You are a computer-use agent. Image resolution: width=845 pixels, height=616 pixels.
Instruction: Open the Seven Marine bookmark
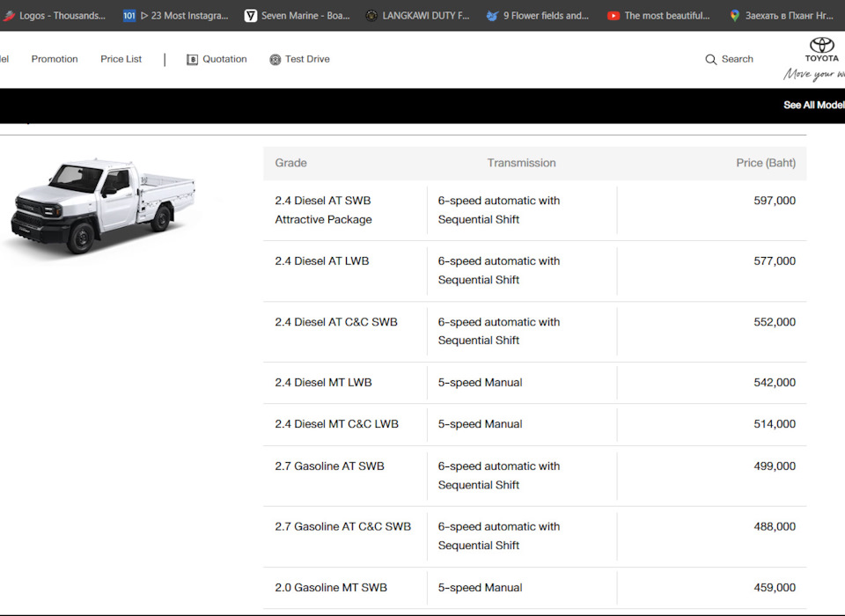tap(297, 16)
